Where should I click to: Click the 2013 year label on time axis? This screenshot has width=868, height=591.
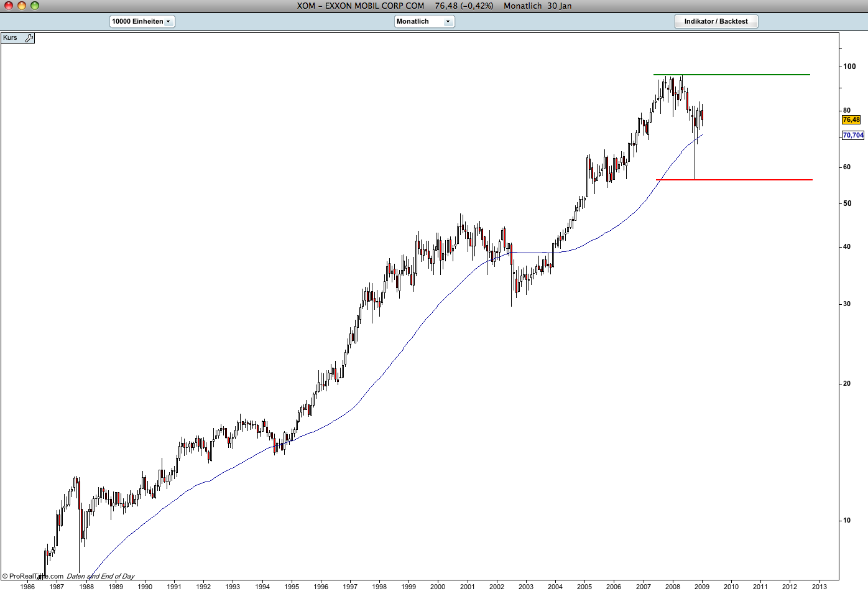(x=820, y=586)
